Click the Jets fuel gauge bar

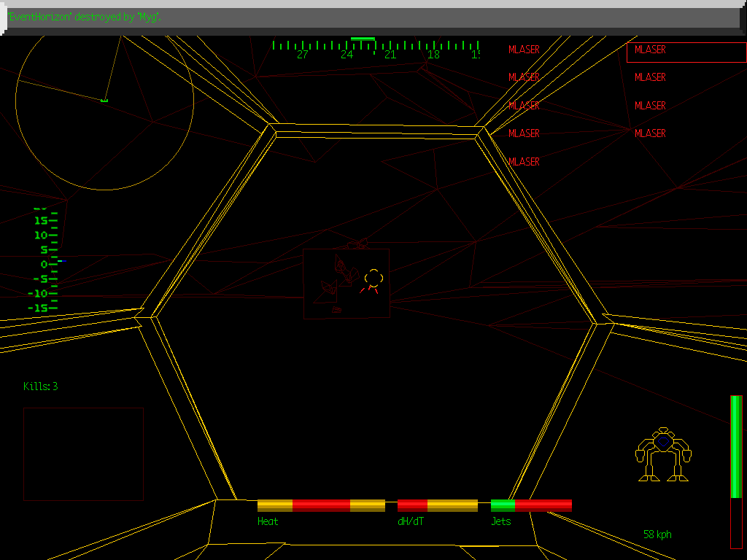(531, 505)
